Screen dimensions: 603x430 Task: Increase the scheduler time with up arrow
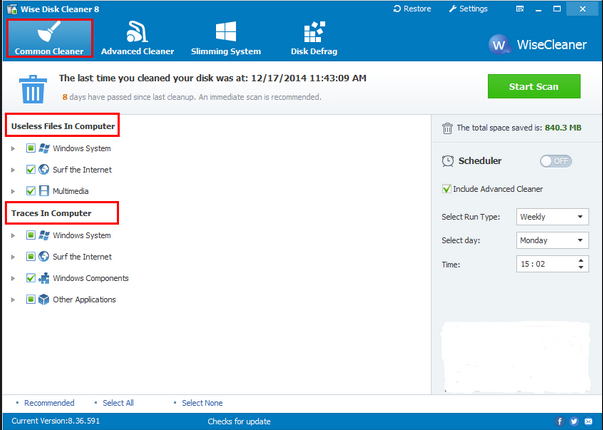click(581, 260)
